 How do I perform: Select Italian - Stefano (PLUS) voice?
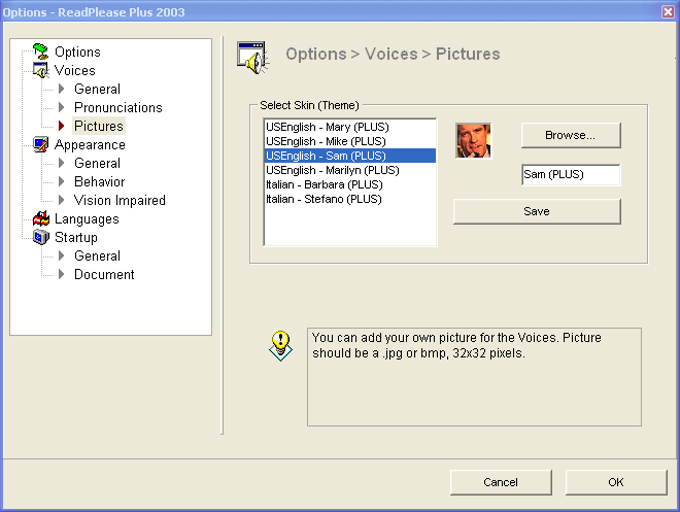pos(350,199)
